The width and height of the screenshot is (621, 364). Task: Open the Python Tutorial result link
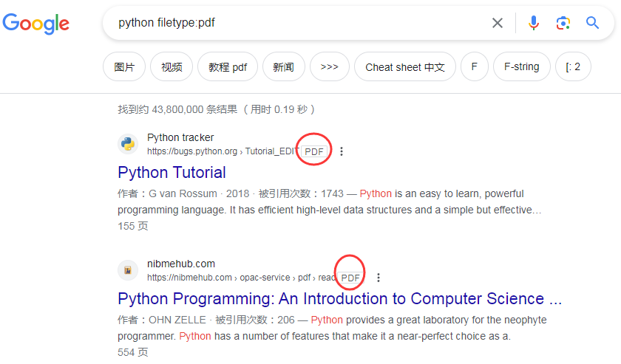tap(172, 173)
